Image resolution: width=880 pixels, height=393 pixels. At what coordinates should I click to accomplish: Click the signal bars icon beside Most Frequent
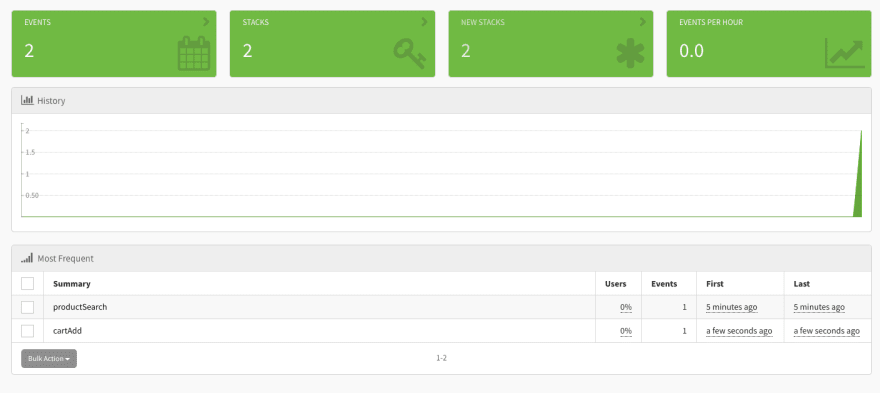[27, 258]
